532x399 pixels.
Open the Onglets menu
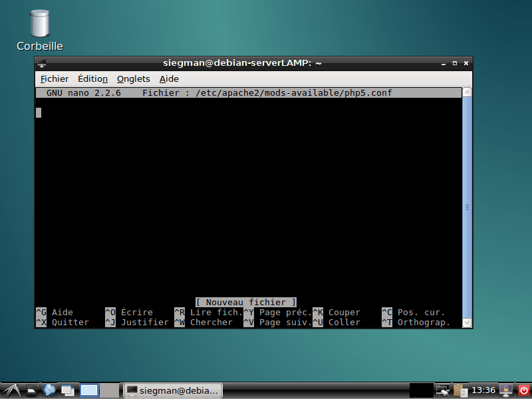pos(133,78)
